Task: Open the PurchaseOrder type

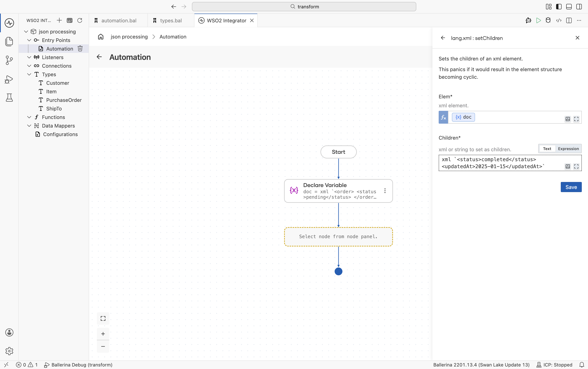Action: pyautogui.click(x=64, y=100)
